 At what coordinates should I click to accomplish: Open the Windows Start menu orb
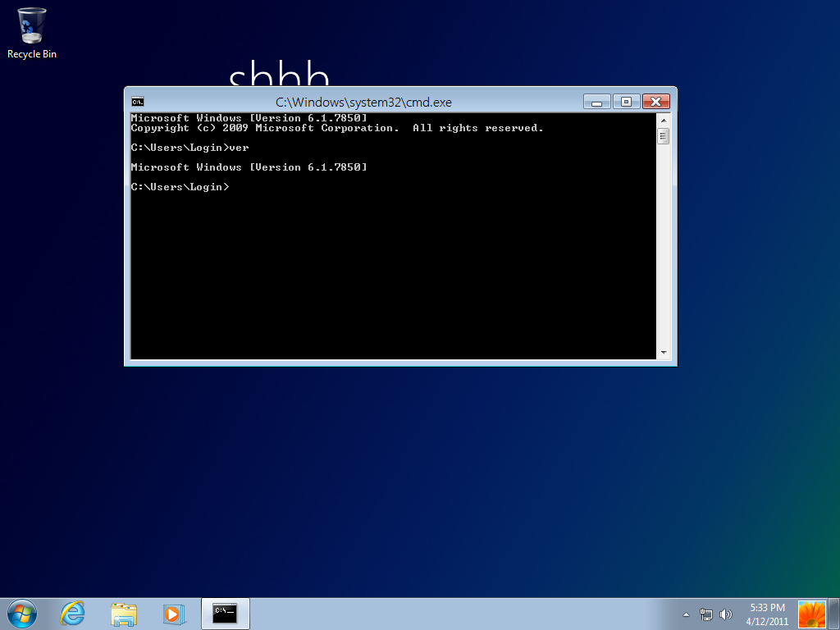[22, 614]
